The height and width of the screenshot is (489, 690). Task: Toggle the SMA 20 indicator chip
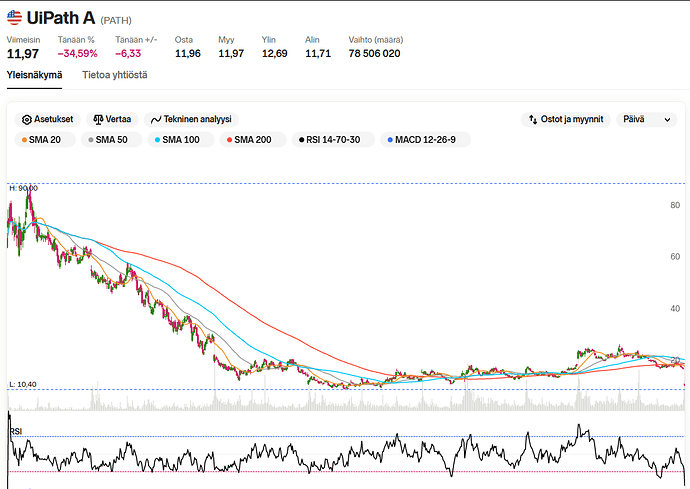point(45,140)
